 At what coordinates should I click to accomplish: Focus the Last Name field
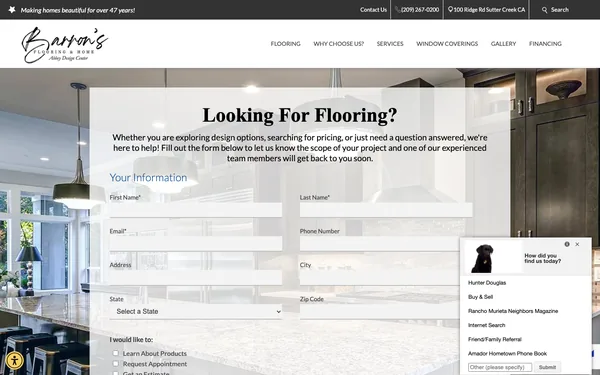[x=386, y=210]
